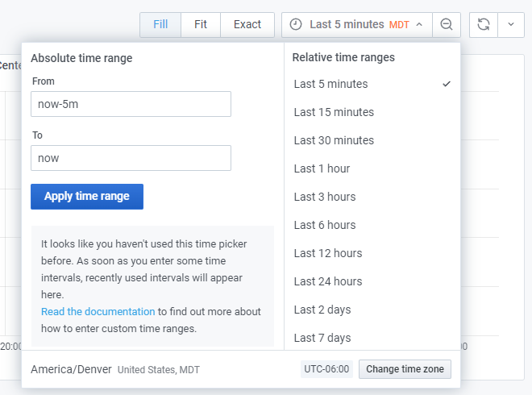The image size is (532, 395).
Task: Click the Change time zone button
Action: pyautogui.click(x=405, y=369)
